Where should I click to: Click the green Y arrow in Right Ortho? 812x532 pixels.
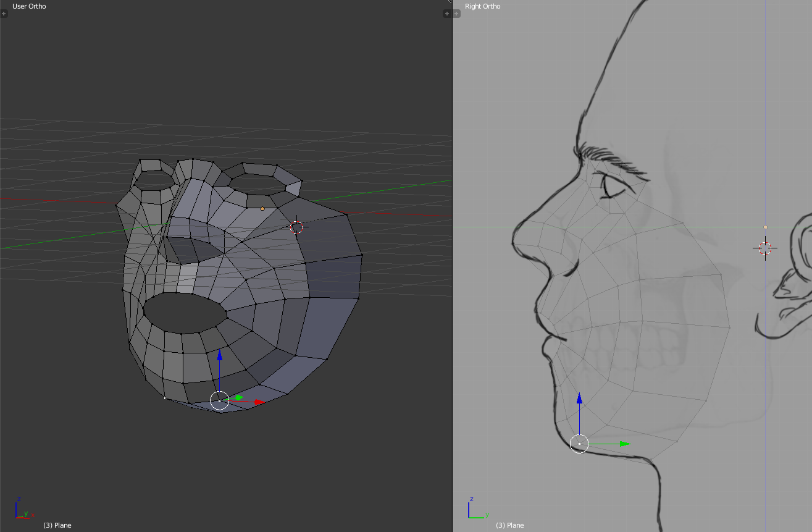624,444
